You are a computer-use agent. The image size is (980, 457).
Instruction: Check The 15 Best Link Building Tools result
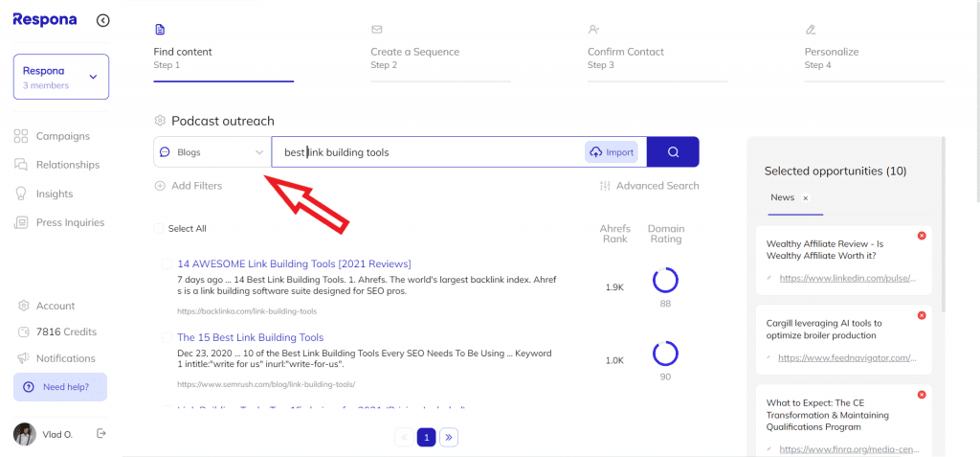point(167,337)
